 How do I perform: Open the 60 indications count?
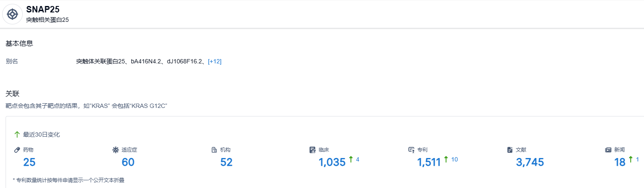point(128,162)
